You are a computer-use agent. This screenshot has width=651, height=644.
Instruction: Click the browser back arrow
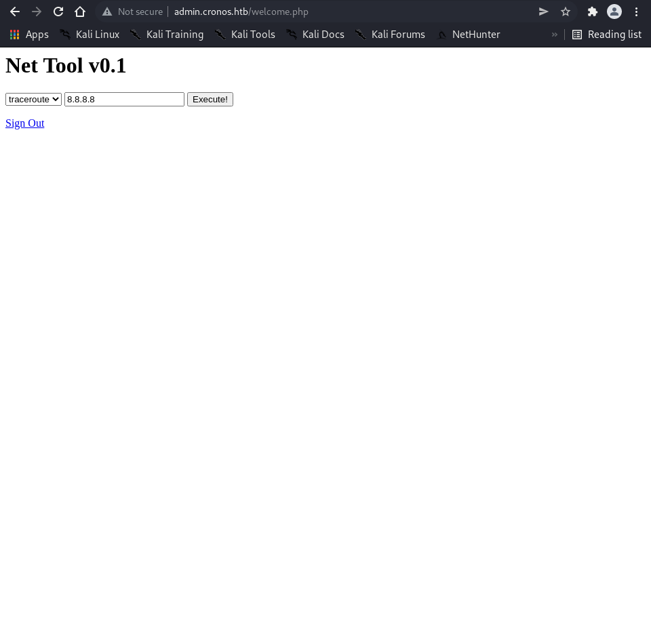click(x=15, y=12)
